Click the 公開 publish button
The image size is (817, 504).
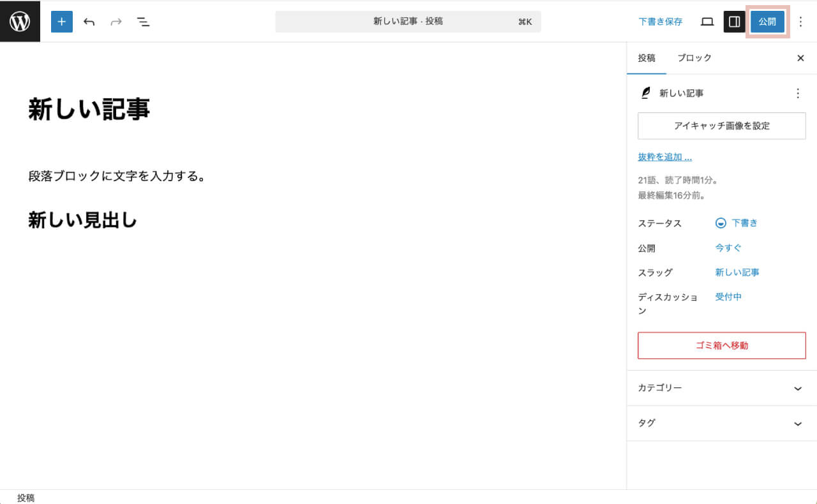tap(767, 21)
